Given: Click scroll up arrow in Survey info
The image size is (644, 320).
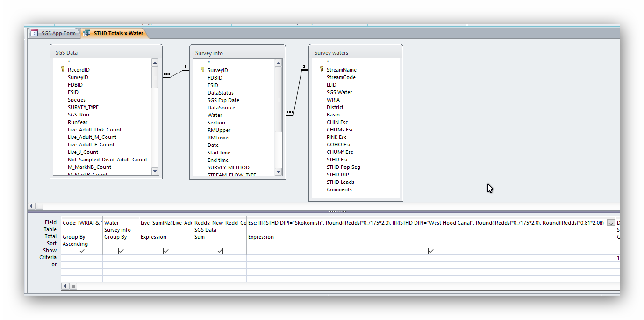Looking at the screenshot, I should [x=279, y=63].
